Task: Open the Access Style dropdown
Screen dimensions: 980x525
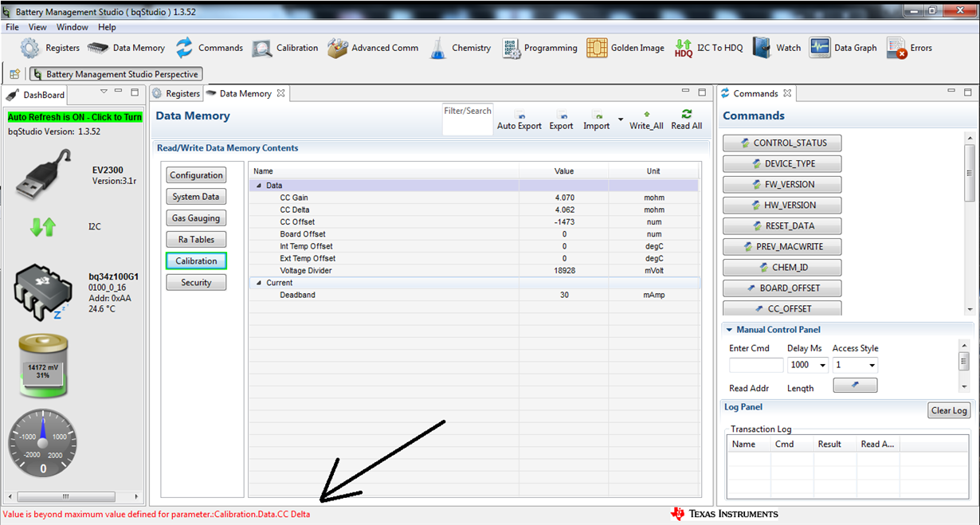Action: [872, 365]
